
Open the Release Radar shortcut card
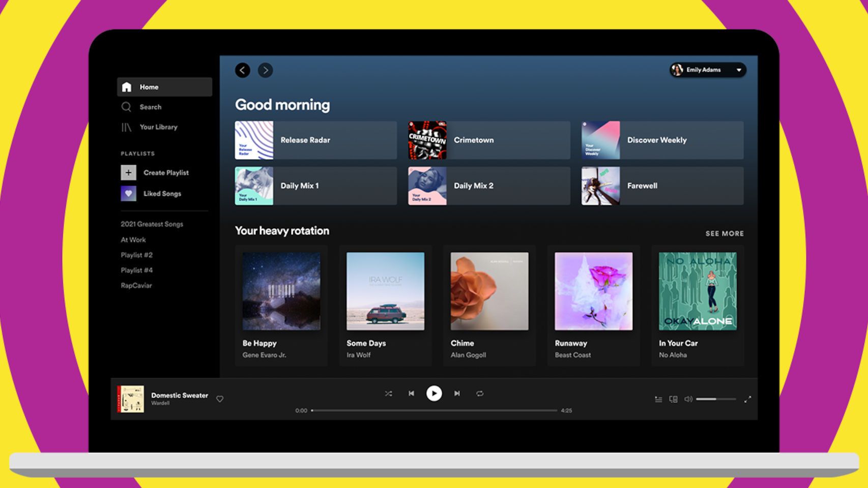[316, 140]
